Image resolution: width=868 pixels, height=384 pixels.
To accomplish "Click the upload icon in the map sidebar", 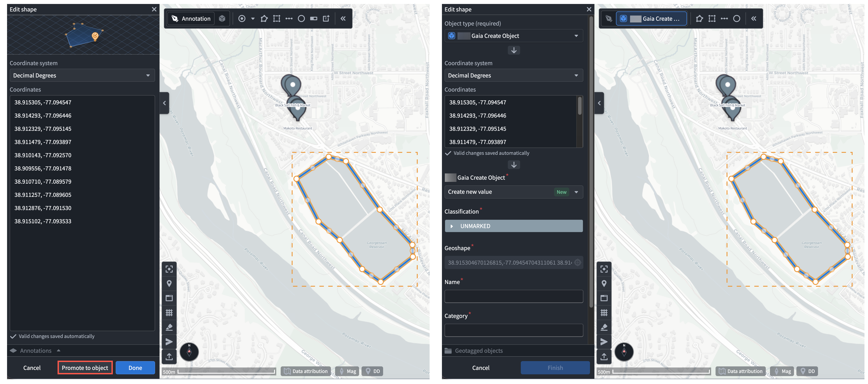I will (169, 356).
